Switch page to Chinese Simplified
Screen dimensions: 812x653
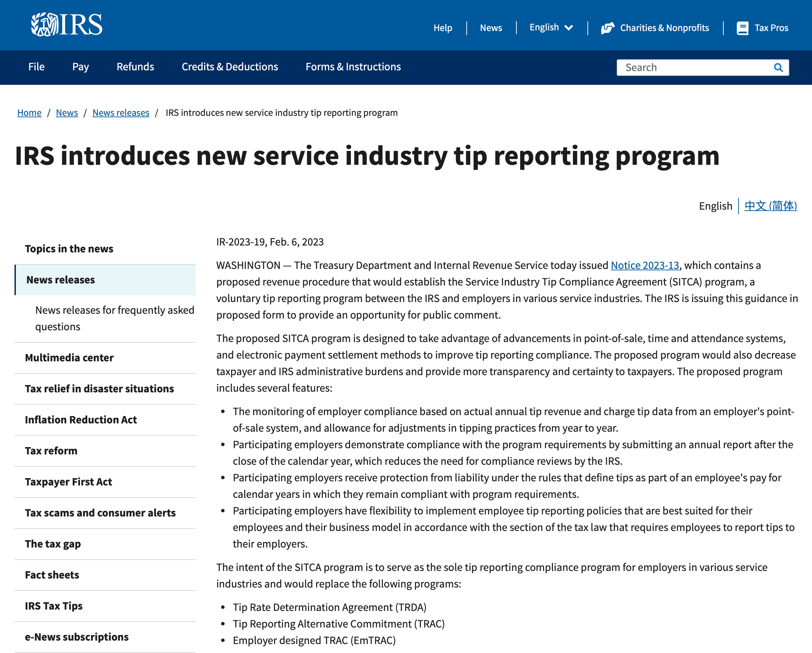[x=771, y=206]
